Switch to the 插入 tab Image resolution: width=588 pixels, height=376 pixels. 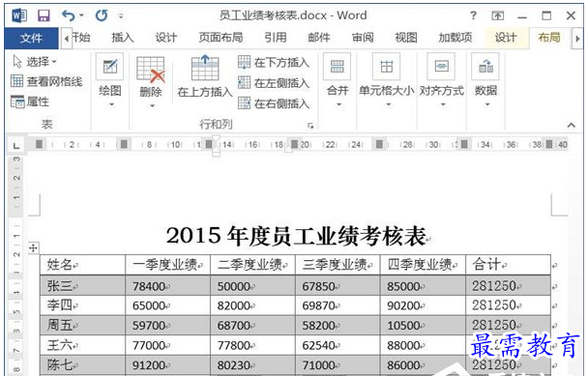point(123,38)
